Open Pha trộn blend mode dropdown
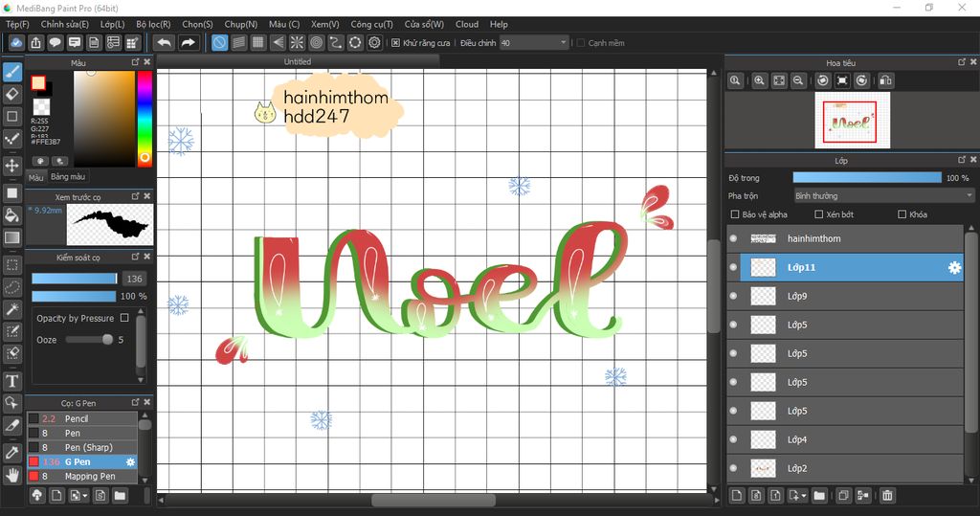 click(x=883, y=195)
